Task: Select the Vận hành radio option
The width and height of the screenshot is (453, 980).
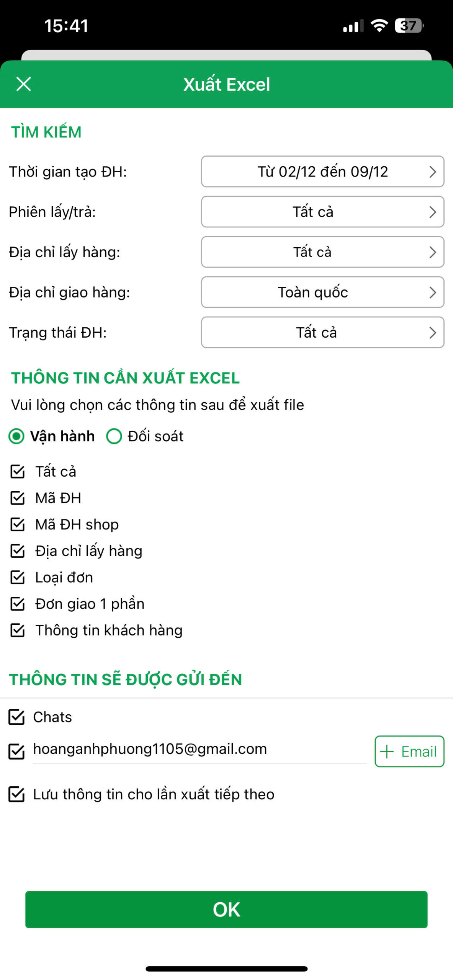Action: coord(16,436)
